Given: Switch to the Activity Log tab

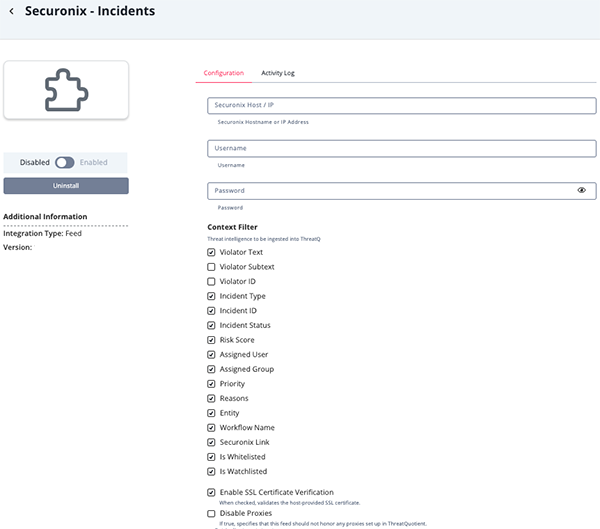Looking at the screenshot, I should click(277, 73).
